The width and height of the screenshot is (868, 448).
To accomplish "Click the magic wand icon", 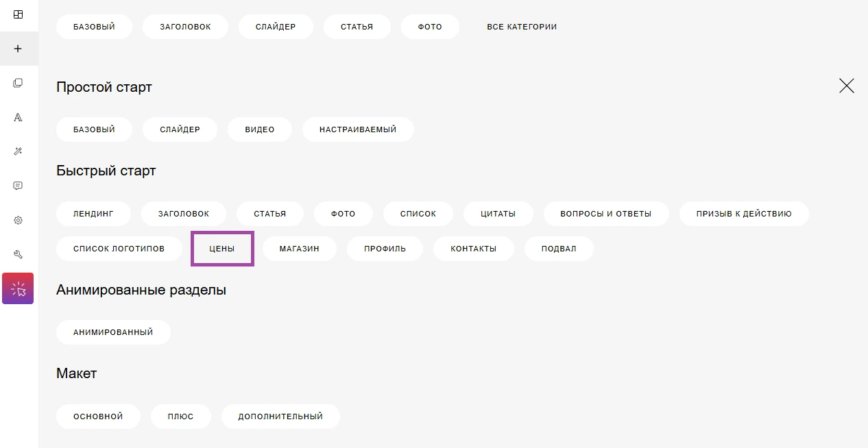I will pos(18,151).
